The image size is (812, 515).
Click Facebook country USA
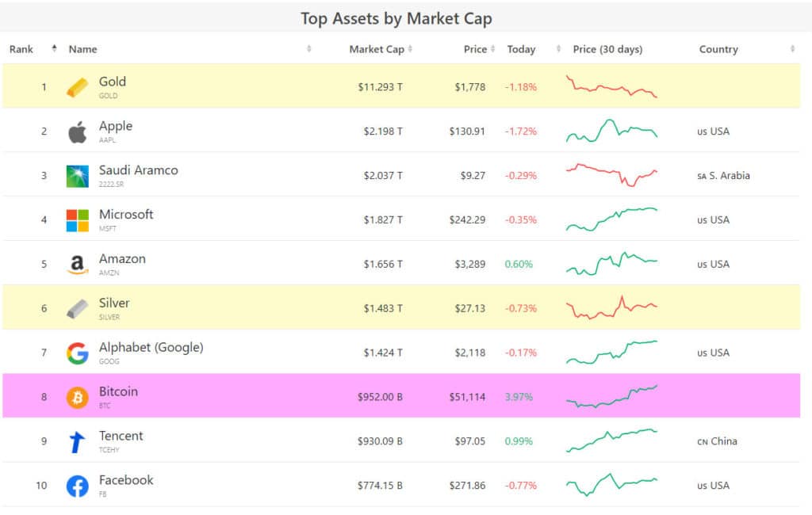pos(713,486)
